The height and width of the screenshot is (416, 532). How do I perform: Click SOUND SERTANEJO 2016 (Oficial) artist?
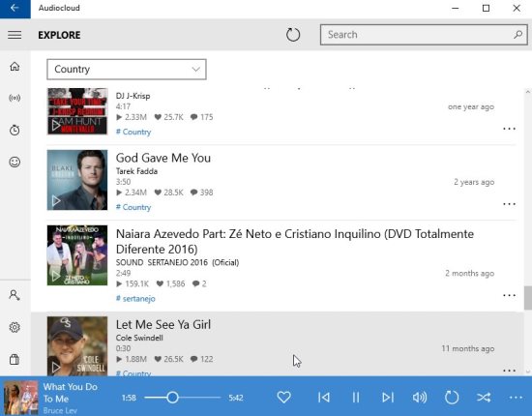pos(177,262)
